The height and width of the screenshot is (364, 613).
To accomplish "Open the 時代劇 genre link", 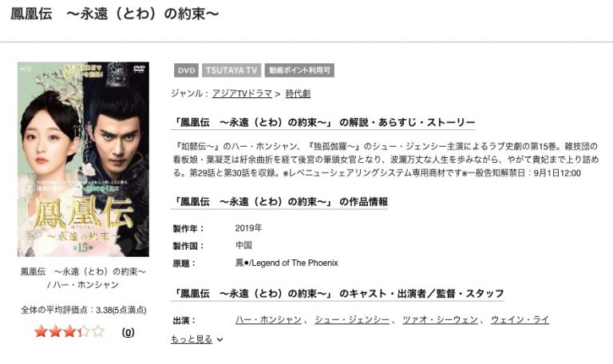I will click(298, 93).
